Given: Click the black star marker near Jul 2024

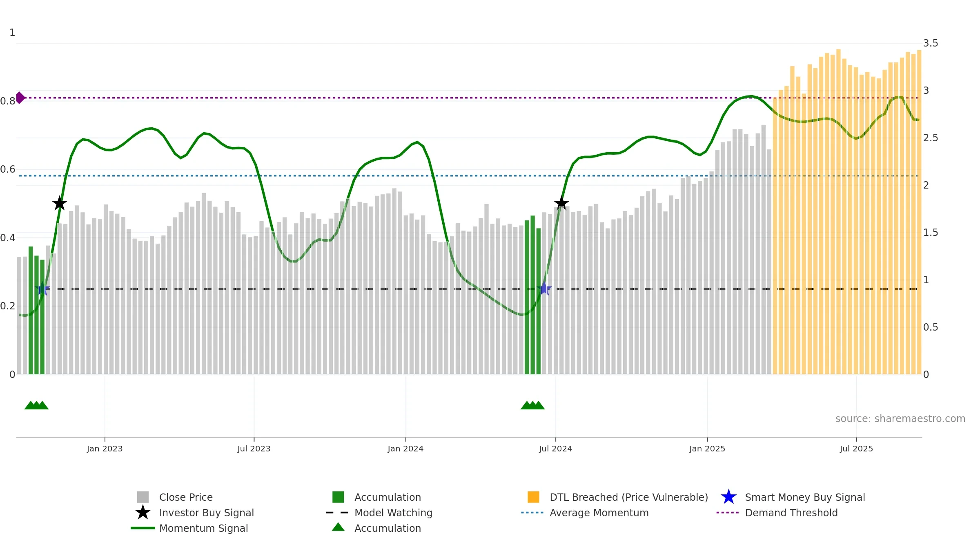Looking at the screenshot, I should pyautogui.click(x=561, y=203).
